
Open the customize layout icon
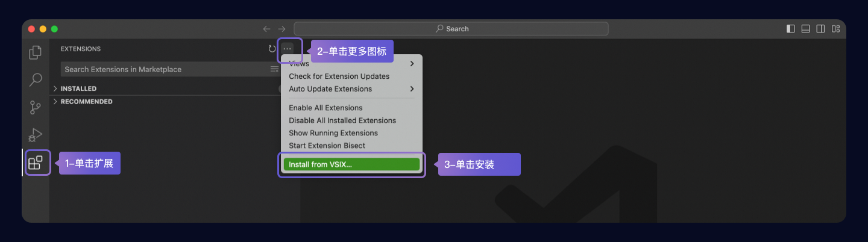(836, 29)
